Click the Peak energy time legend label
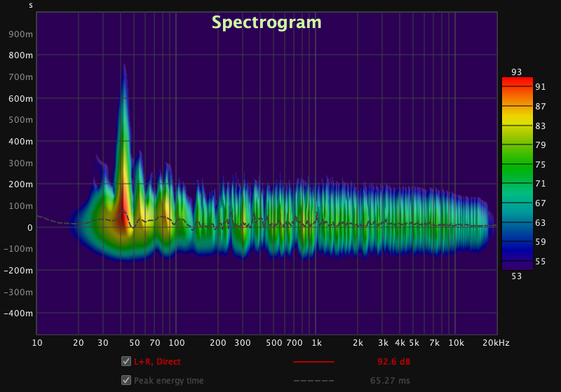Viewport: 561px width, 392px height. click(168, 381)
